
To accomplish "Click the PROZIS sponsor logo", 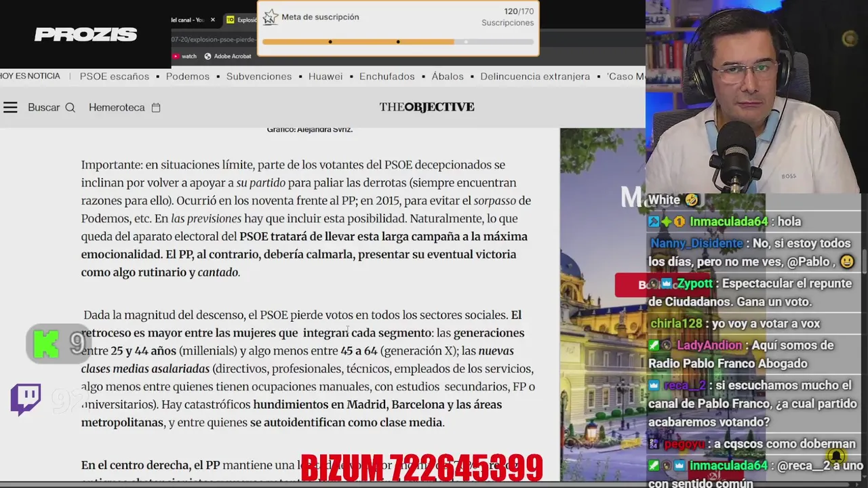I will [86, 35].
